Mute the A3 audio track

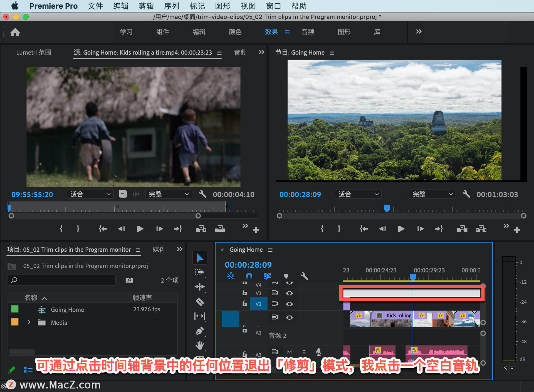[x=289, y=352]
